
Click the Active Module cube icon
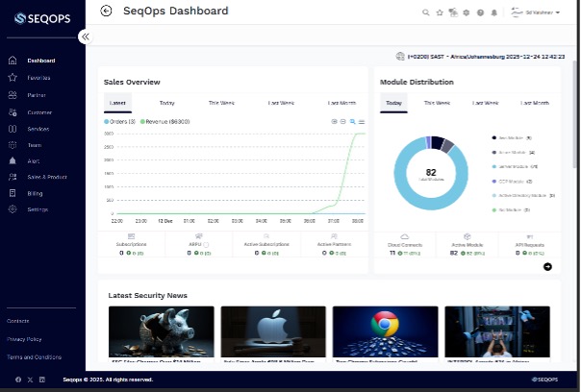[x=467, y=236]
